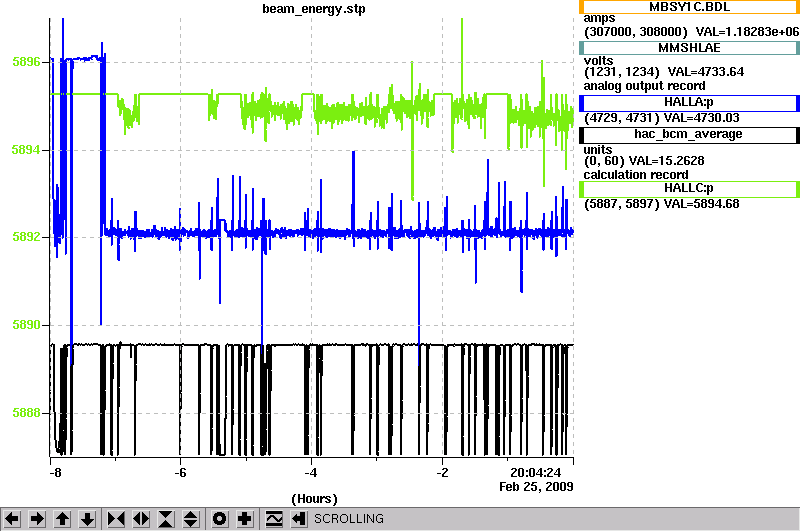The width and height of the screenshot is (800, 531).
Task: Click the 'analog output record' description
Action: coord(644,86)
